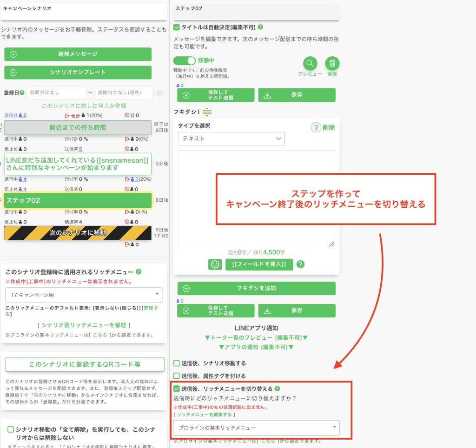Open the タイプを選択 テキスト dropdown

point(231,138)
